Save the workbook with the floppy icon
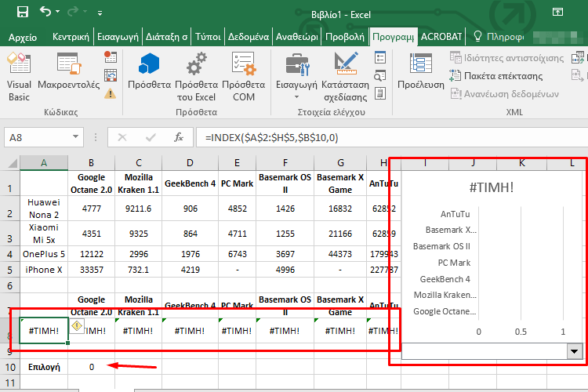 [23, 12]
